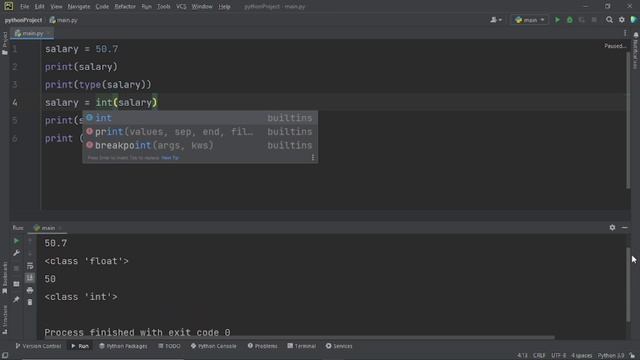Hide the Run tool window
The height and width of the screenshot is (360, 640).
click(x=624, y=227)
